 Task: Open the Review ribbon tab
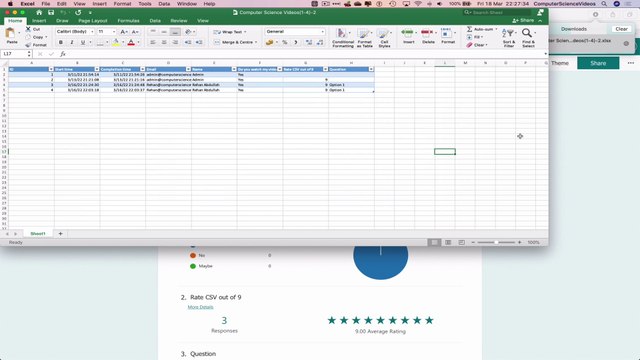(179, 21)
